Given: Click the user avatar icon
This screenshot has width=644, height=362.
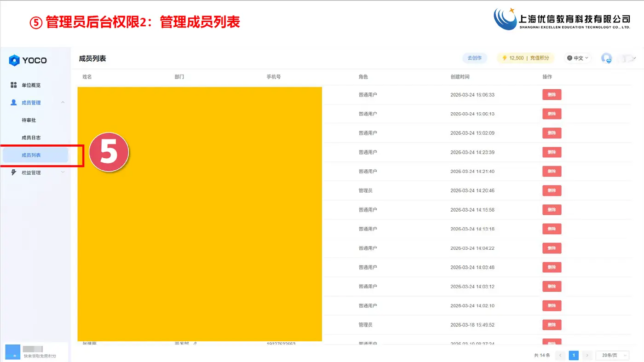Looking at the screenshot, I should [x=607, y=58].
